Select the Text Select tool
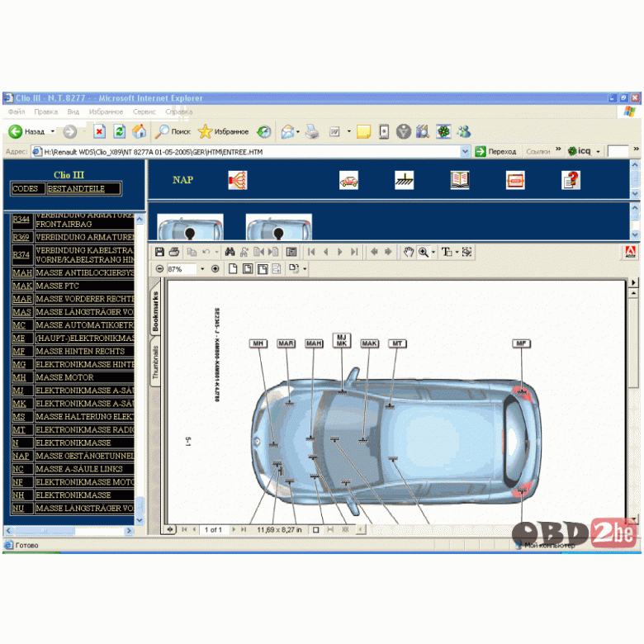 [x=447, y=252]
